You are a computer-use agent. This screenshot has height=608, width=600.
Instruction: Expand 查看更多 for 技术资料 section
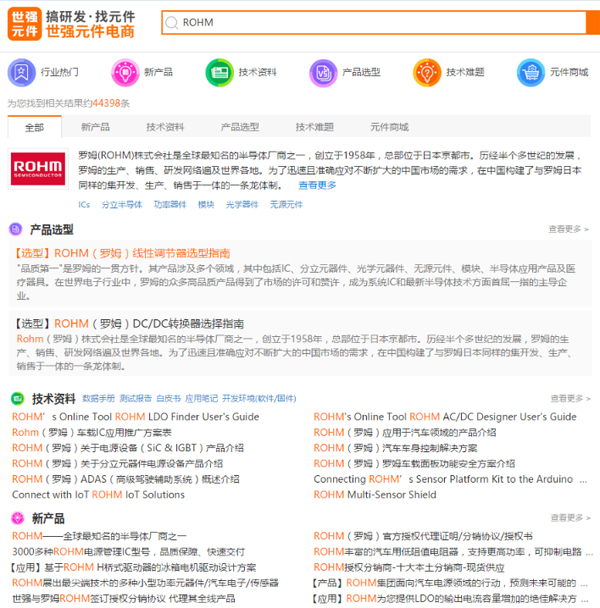click(571, 398)
